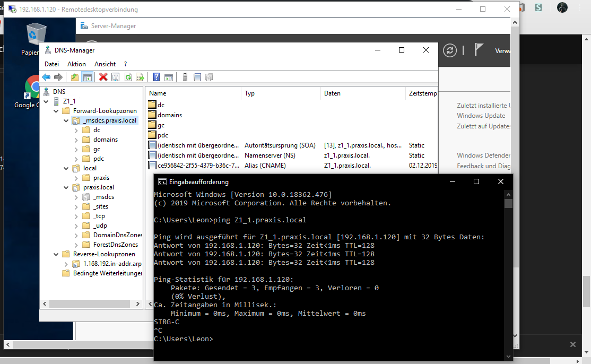Select Bedingte Weiterleitungen tree item
The height and width of the screenshot is (364, 591).
(x=107, y=273)
